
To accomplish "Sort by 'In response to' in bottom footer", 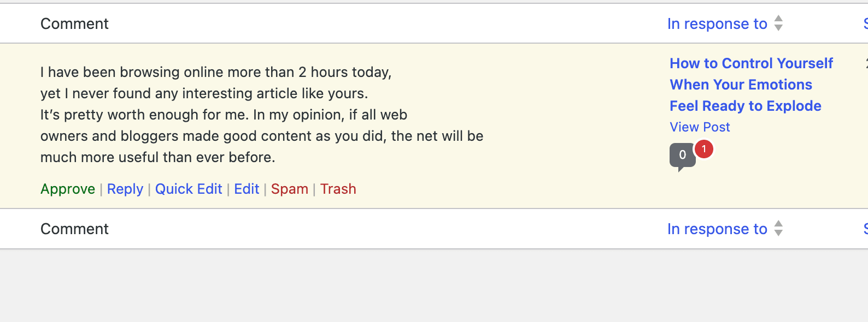I will (x=717, y=229).
